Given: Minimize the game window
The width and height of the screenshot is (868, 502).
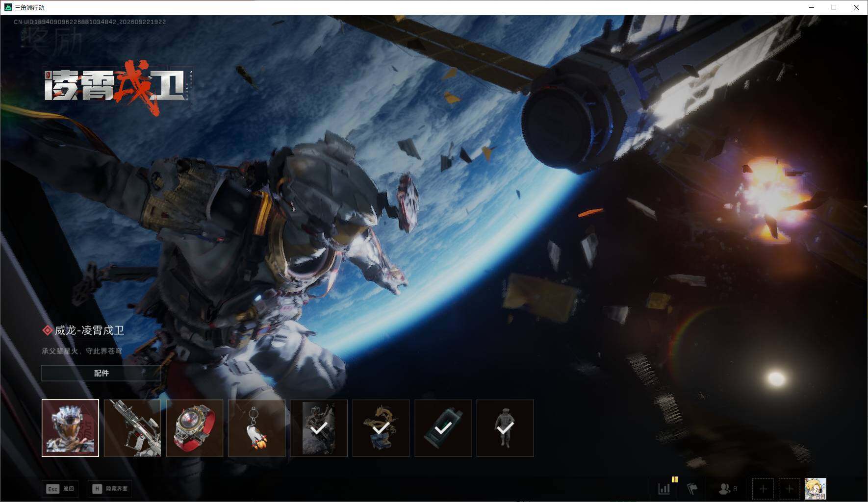Looking at the screenshot, I should 811,7.
